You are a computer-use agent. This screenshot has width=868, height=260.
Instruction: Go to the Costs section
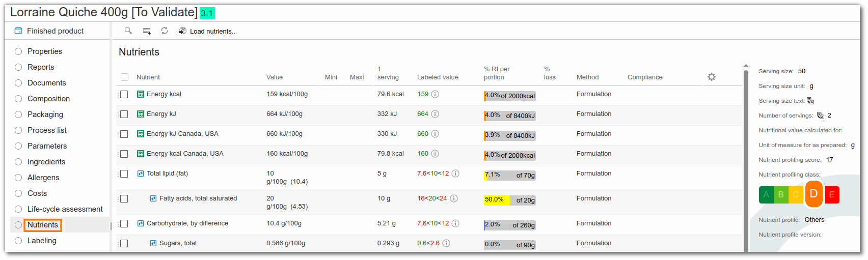[x=37, y=193]
